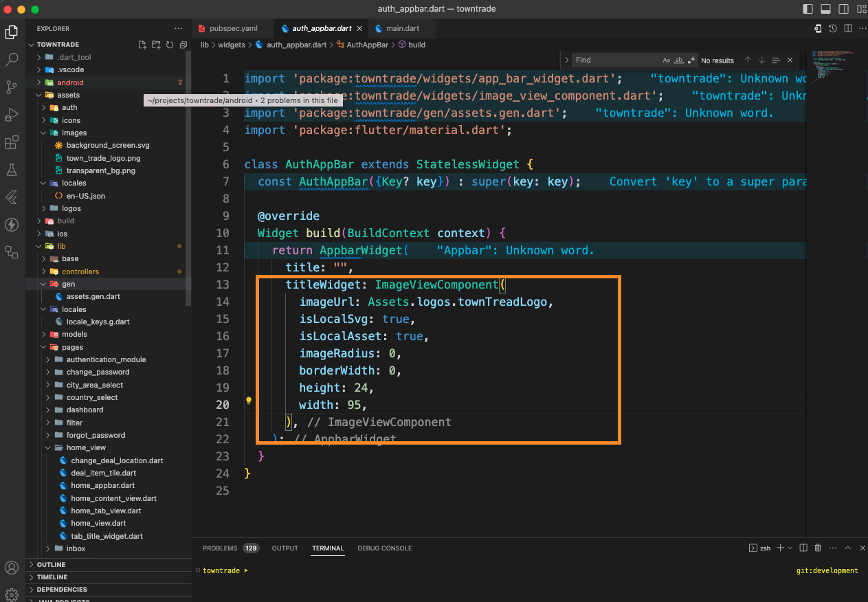This screenshot has width=868, height=602.
Task: Create a new folder in TOWNTRADE explorer
Action: point(156,45)
